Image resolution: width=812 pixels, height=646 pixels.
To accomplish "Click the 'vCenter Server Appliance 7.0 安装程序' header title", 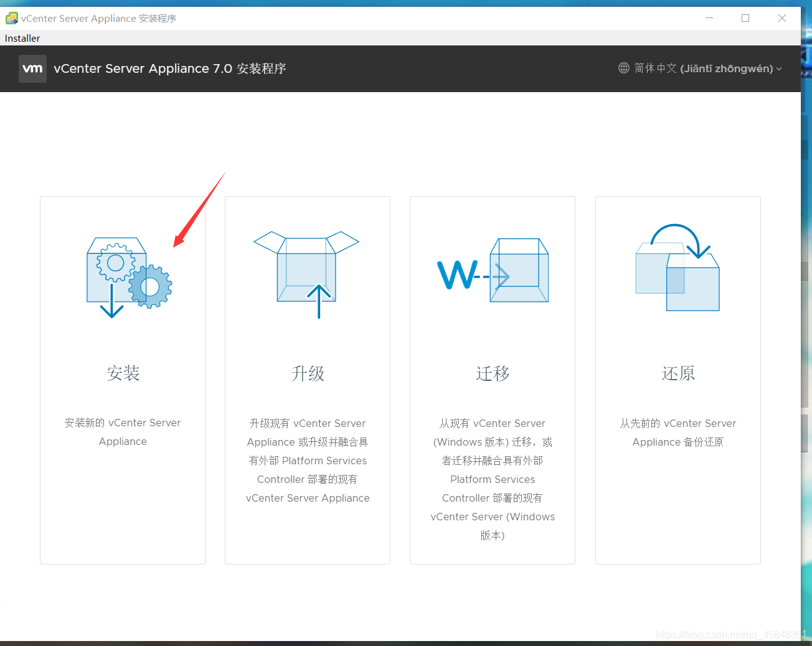I will 170,68.
